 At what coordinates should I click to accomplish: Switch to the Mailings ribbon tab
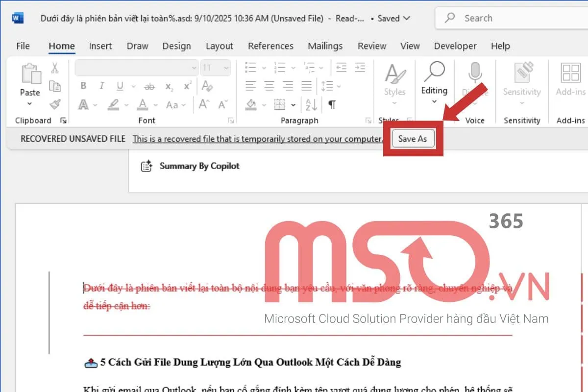[325, 46]
